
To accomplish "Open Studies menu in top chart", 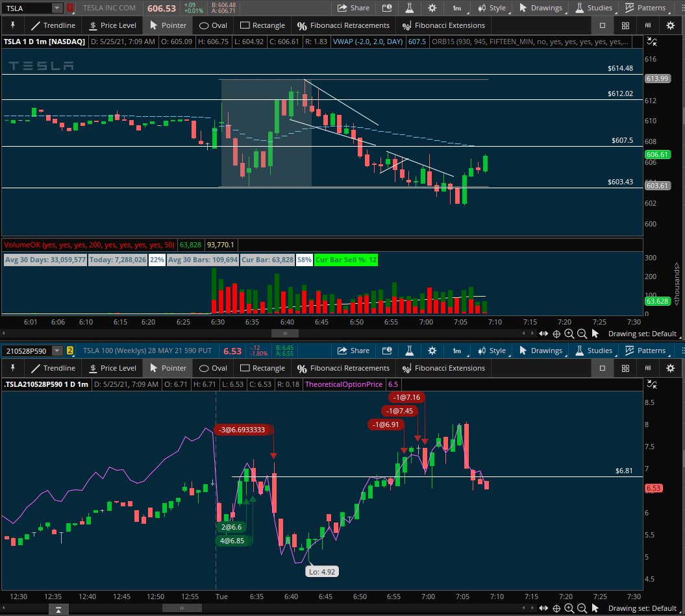I will click(x=594, y=8).
